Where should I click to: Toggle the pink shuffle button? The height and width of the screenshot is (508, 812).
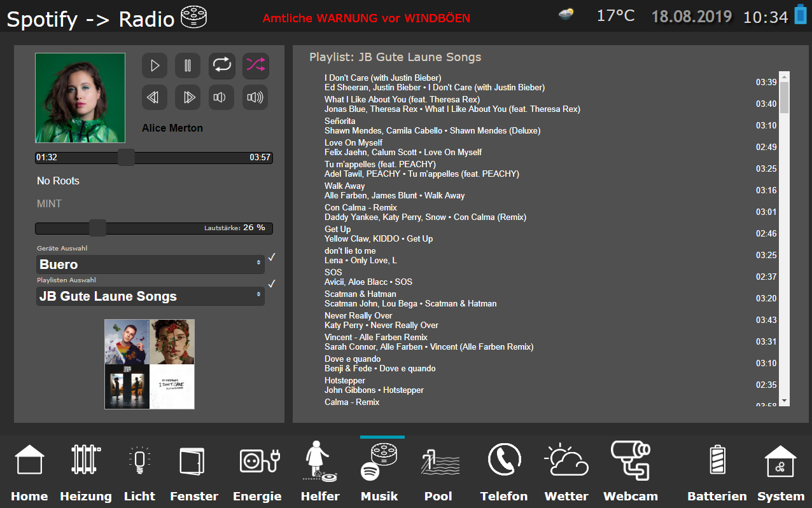coord(255,65)
